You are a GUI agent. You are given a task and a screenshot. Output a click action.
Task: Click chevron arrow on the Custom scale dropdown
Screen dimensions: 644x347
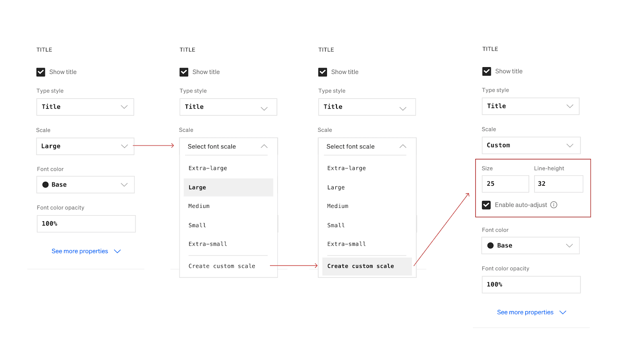click(570, 146)
